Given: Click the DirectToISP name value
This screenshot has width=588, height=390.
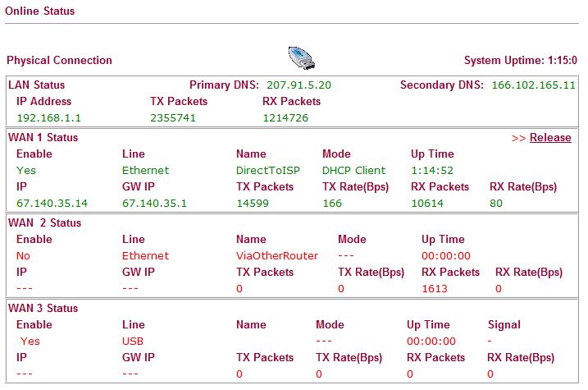Looking at the screenshot, I should click(x=267, y=171).
